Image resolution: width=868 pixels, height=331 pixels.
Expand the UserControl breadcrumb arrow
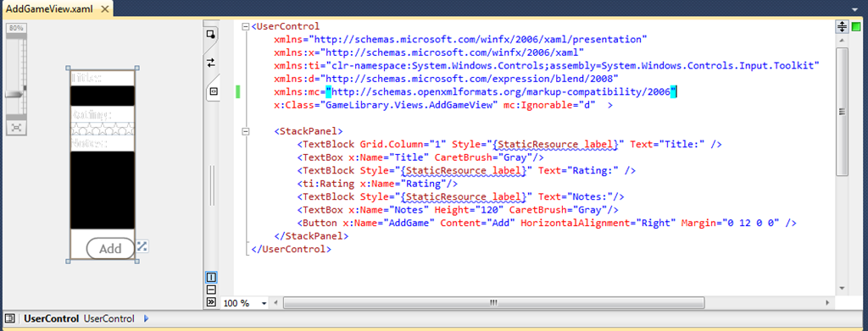pyautogui.click(x=146, y=318)
